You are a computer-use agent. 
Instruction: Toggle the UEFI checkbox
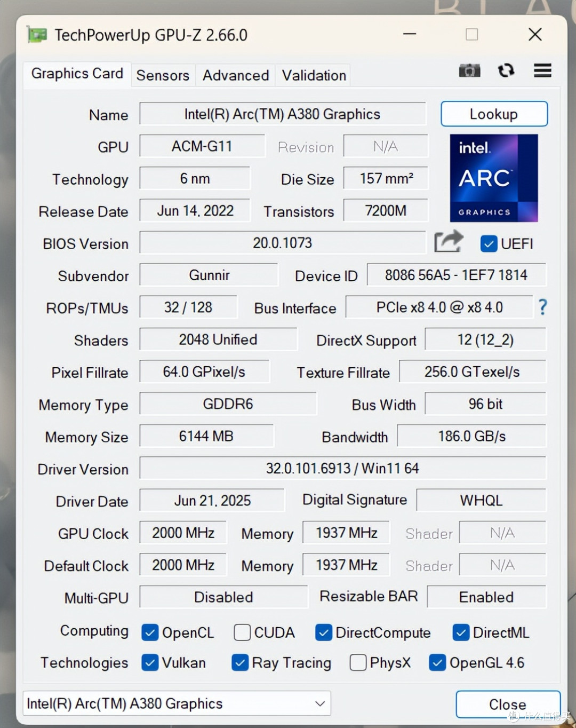click(x=489, y=243)
